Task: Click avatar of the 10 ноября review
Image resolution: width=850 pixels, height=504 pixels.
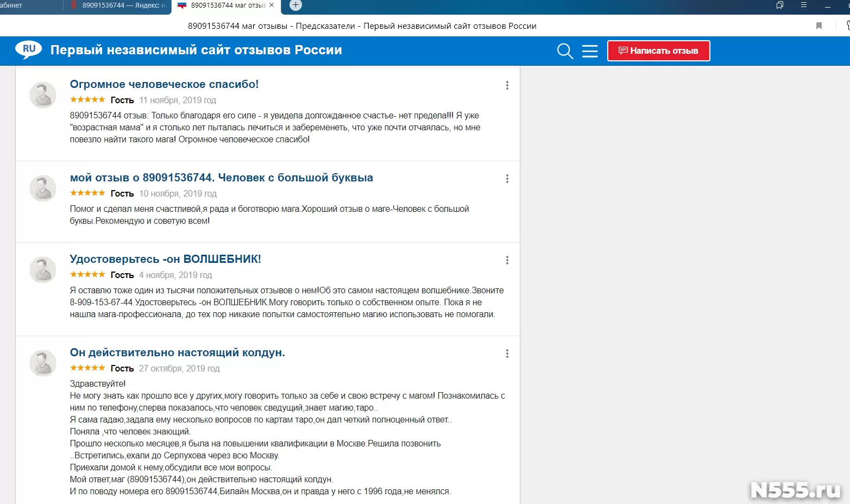Action: click(43, 188)
